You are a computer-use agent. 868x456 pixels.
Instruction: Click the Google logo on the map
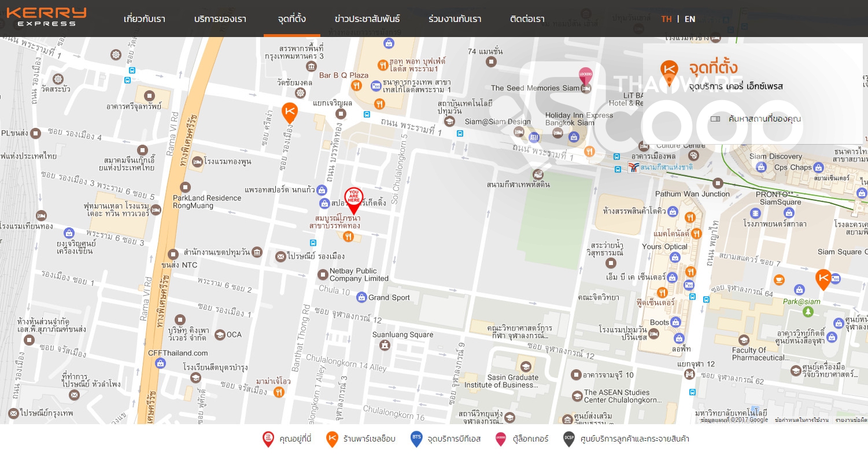pos(759,420)
